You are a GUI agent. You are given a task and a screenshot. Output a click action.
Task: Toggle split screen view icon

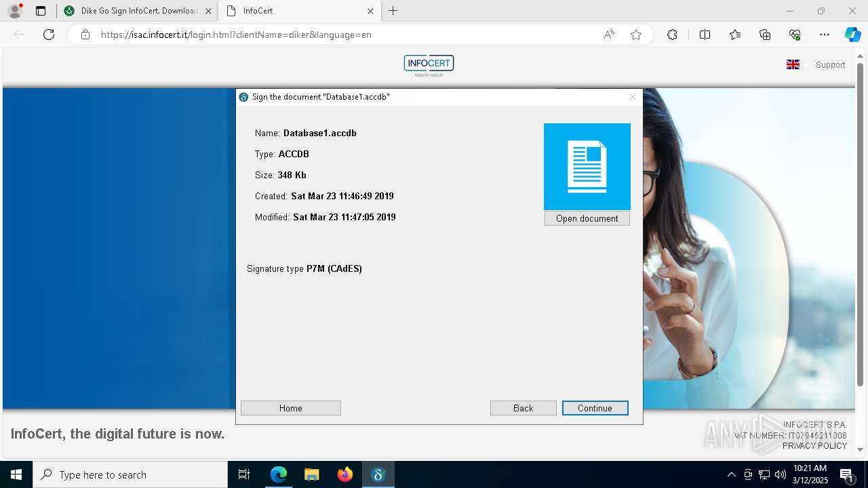(705, 35)
